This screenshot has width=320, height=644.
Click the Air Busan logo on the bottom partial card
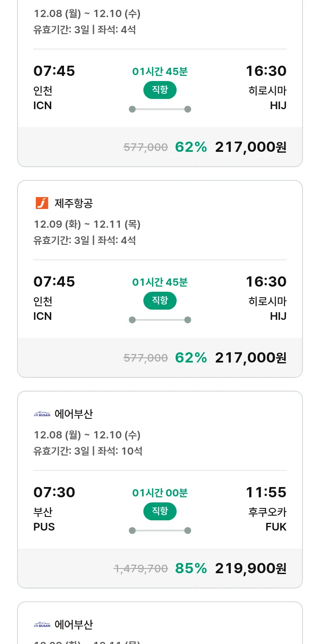pyautogui.click(x=42, y=625)
